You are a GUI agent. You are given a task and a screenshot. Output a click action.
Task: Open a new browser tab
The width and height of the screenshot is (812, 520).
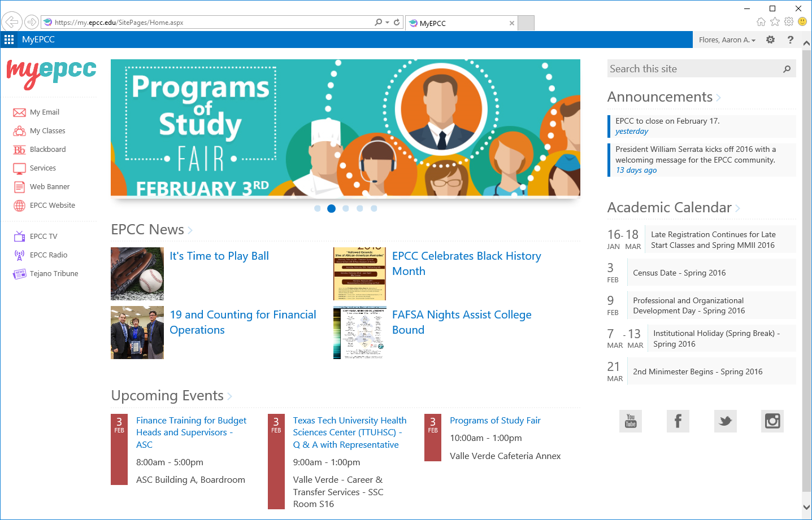coord(526,23)
